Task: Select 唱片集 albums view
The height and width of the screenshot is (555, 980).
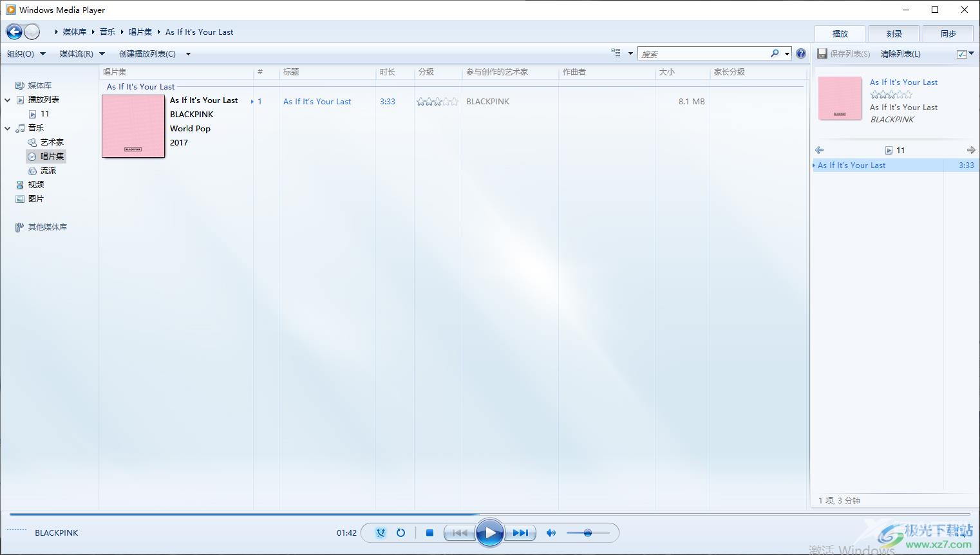Action: (x=52, y=156)
